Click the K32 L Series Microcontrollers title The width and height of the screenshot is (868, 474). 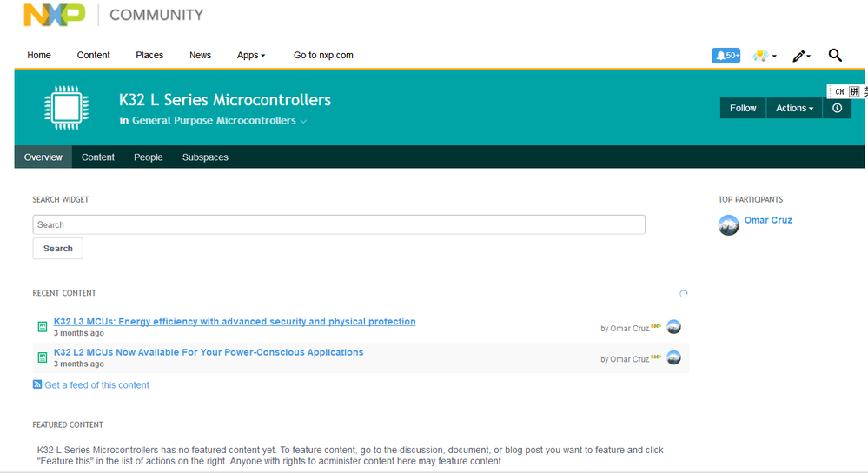click(x=225, y=100)
